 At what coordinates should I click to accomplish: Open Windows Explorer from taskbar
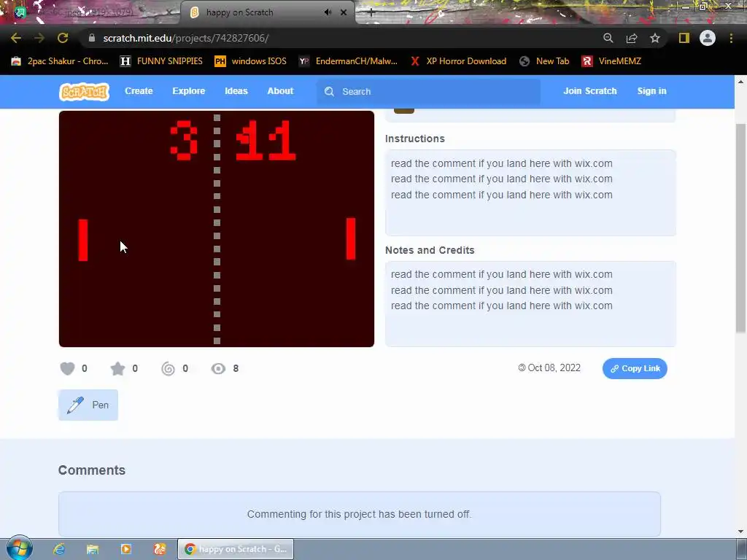click(93, 549)
